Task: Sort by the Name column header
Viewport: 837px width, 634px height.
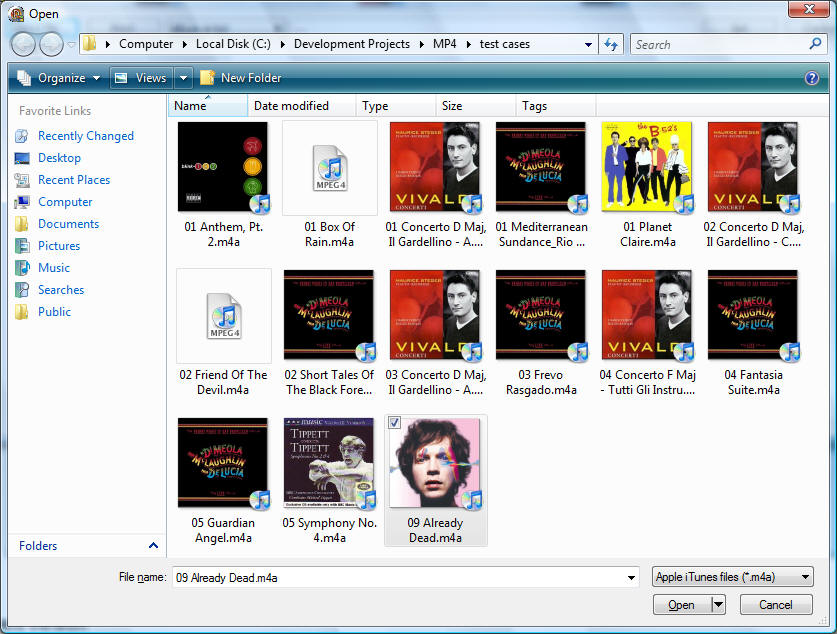Action: 208,106
